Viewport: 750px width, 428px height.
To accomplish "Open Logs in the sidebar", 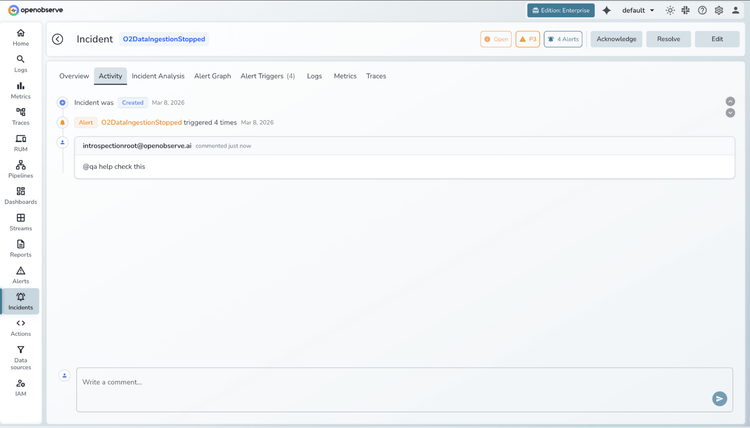I will click(21, 64).
